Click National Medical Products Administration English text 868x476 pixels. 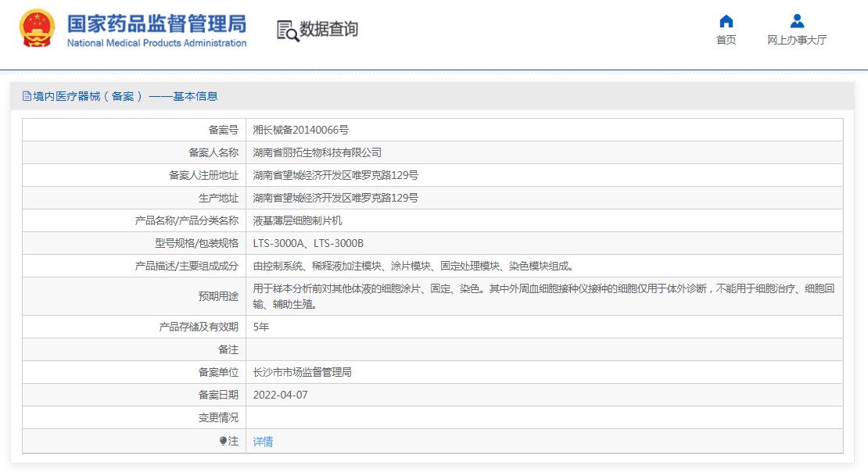156,43
